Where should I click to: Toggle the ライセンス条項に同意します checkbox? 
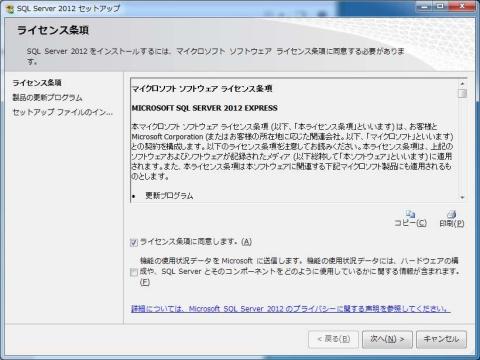134,242
